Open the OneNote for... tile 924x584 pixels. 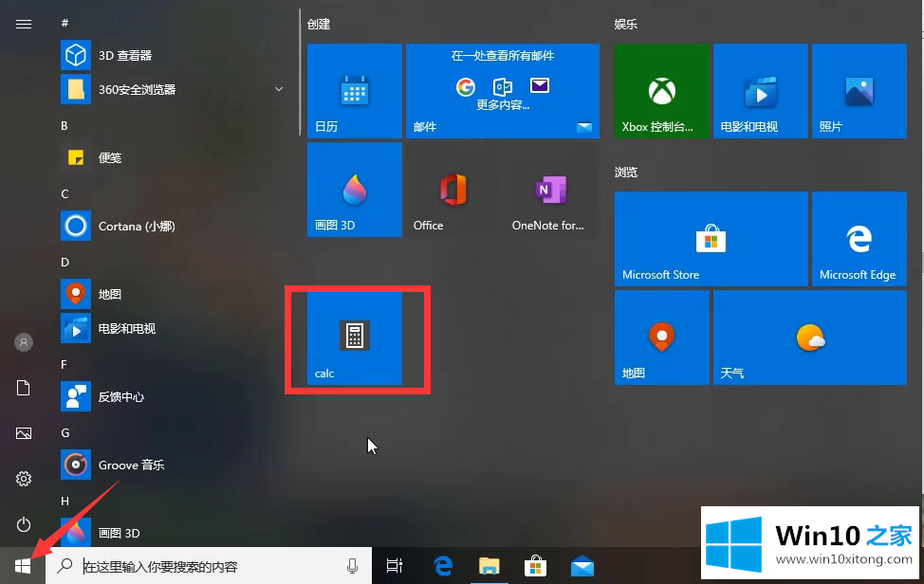[x=552, y=190]
